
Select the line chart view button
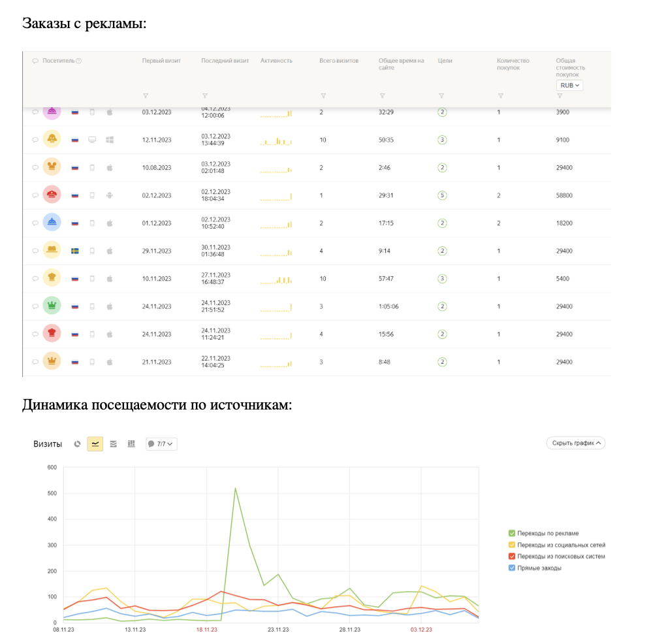click(x=95, y=444)
